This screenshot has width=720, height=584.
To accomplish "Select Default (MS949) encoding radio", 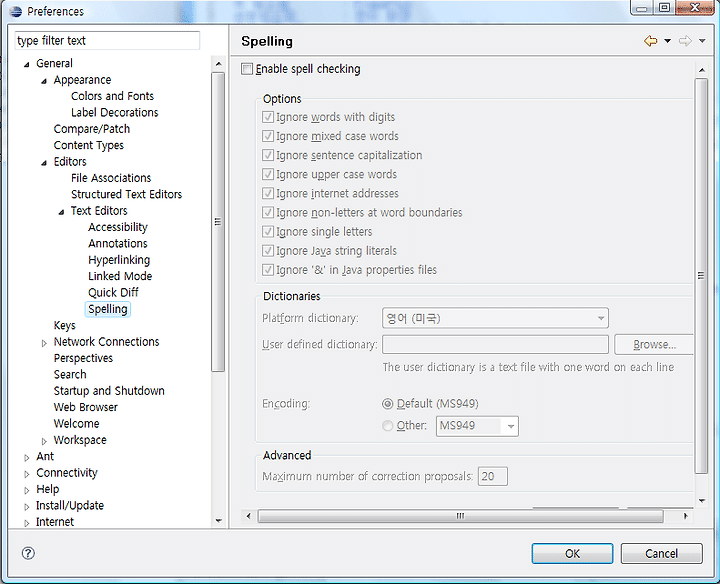I will click(x=388, y=404).
